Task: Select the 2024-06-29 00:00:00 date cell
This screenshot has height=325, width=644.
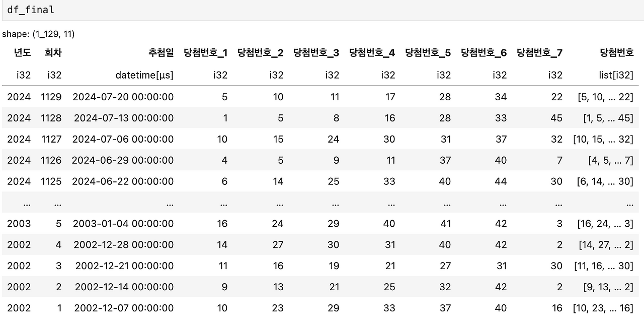Action: [x=123, y=160]
